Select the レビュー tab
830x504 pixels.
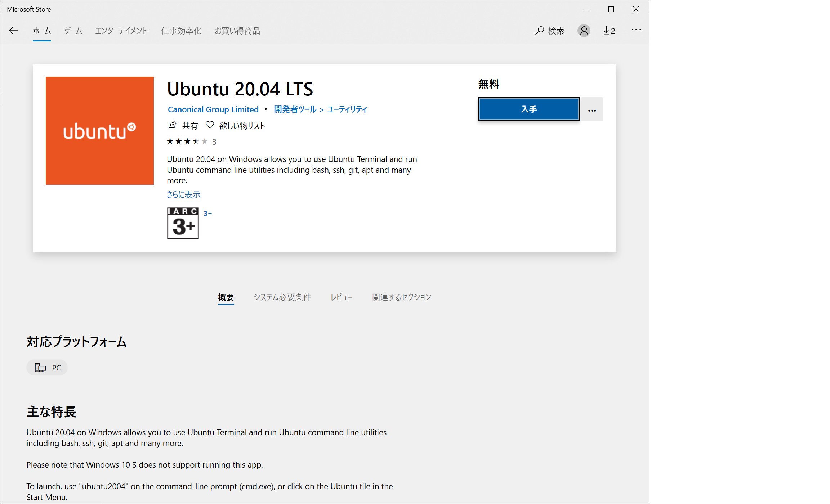(342, 297)
